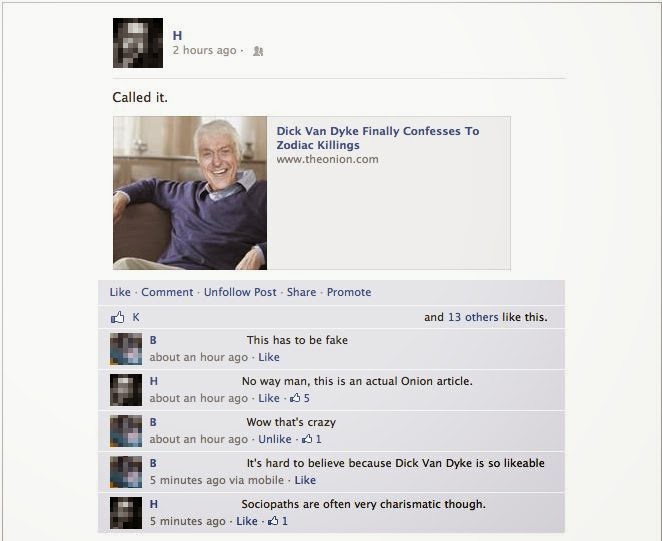Click thumbs-up count on Sociopaths comment
662x541 pixels.
coord(278,521)
